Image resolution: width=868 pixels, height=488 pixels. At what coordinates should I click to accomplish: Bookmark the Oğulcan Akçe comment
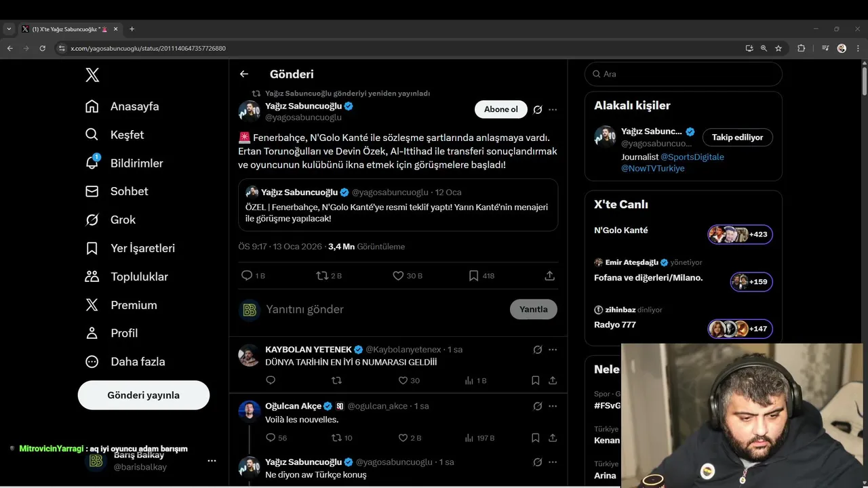pyautogui.click(x=536, y=439)
